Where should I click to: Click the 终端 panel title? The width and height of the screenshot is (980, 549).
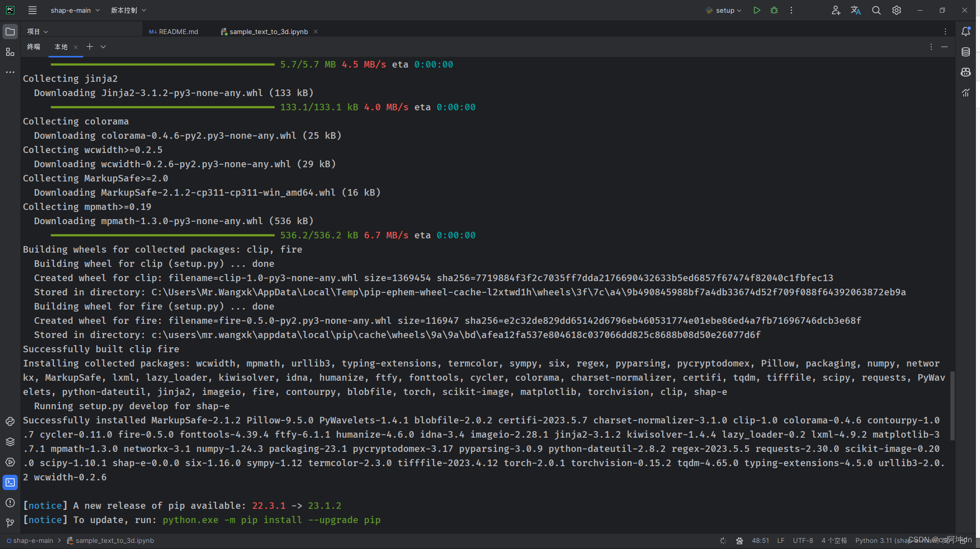[34, 47]
